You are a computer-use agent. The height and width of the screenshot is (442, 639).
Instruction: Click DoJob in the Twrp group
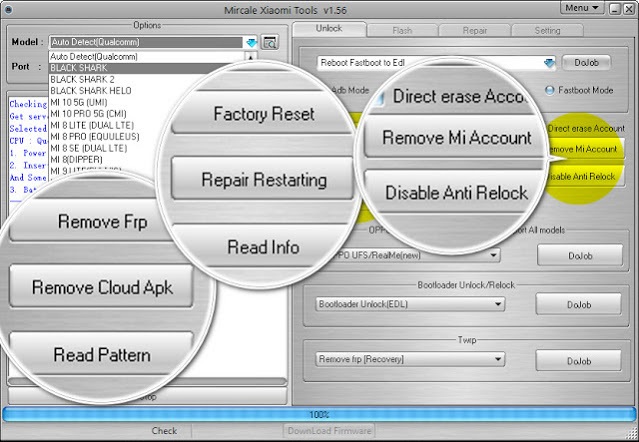tap(579, 361)
